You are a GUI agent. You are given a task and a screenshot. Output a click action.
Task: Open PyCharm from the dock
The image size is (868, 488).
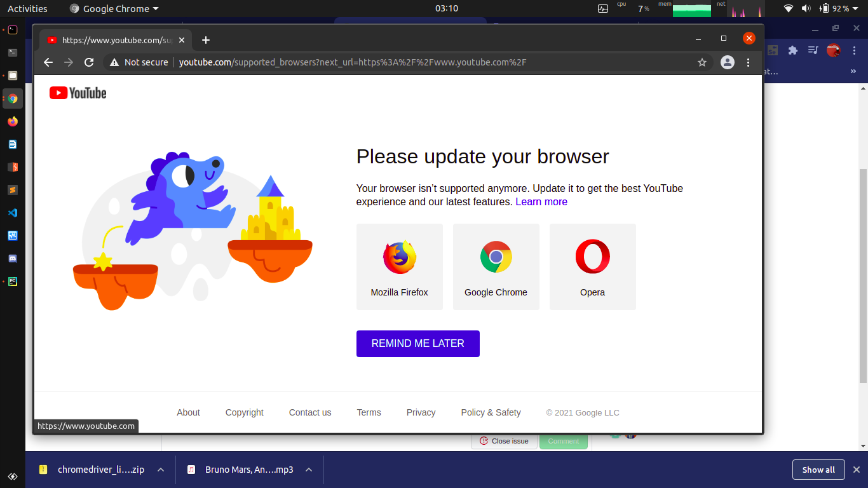click(13, 281)
